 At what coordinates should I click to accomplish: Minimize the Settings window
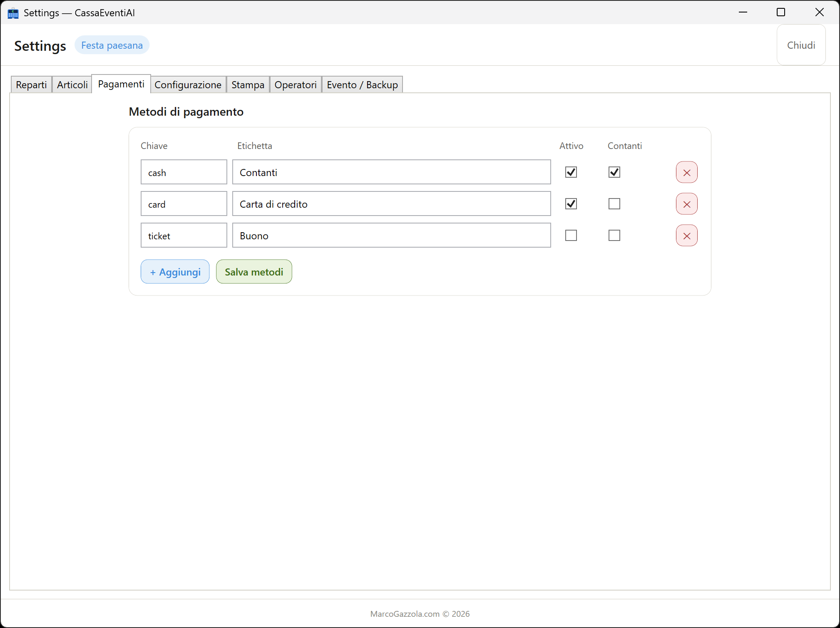tap(743, 12)
